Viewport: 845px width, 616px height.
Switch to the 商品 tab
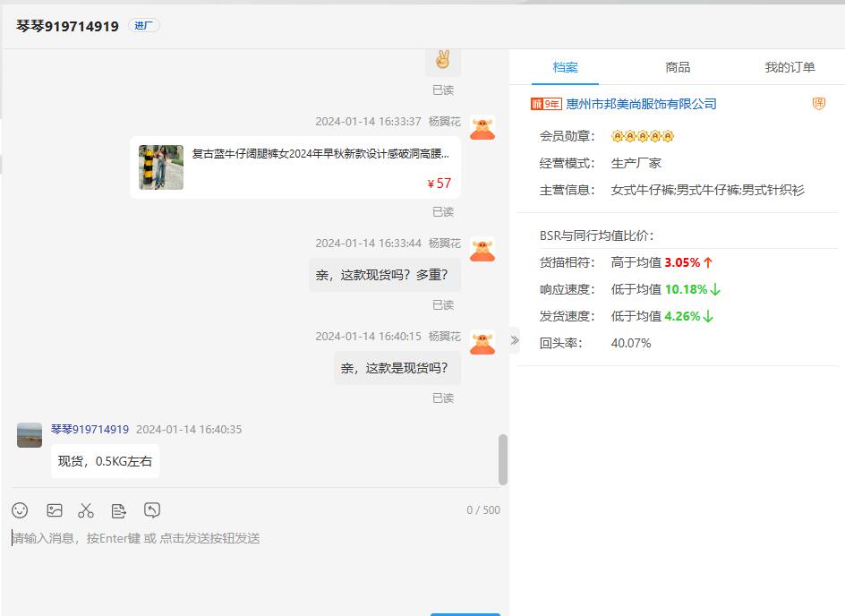pyautogui.click(x=678, y=67)
